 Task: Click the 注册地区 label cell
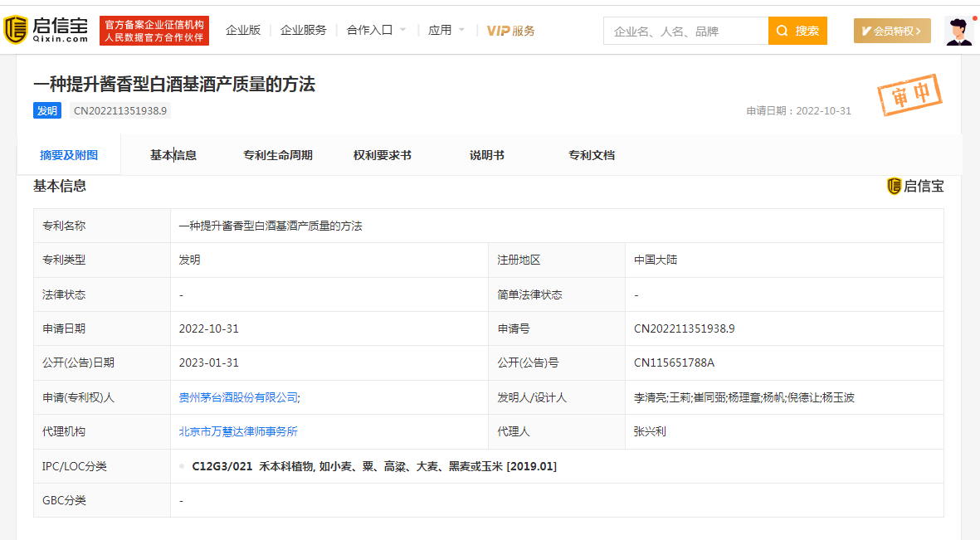tap(557, 260)
